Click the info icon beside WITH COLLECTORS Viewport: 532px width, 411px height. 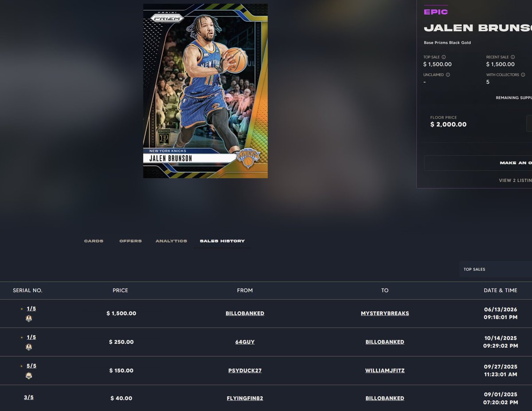pyautogui.click(x=523, y=75)
